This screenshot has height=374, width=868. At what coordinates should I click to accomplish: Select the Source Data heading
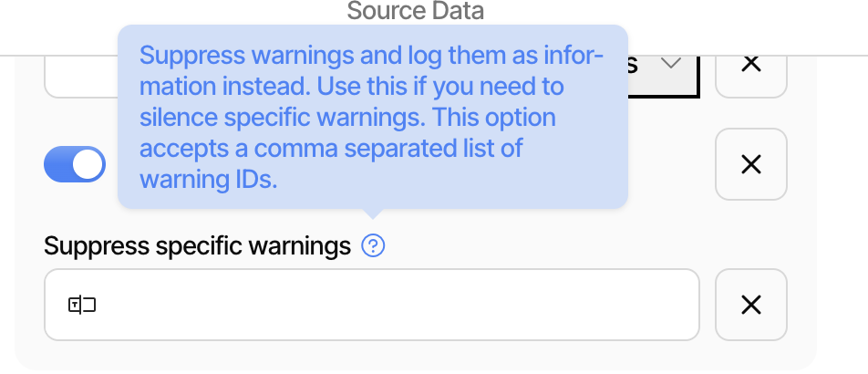(415, 12)
